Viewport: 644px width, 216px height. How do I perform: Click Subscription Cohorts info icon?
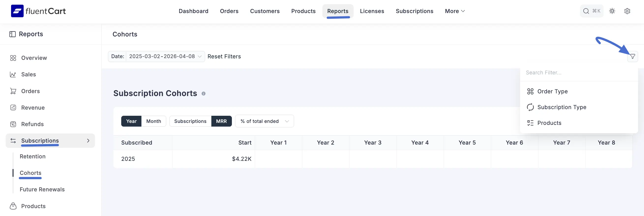(204, 94)
